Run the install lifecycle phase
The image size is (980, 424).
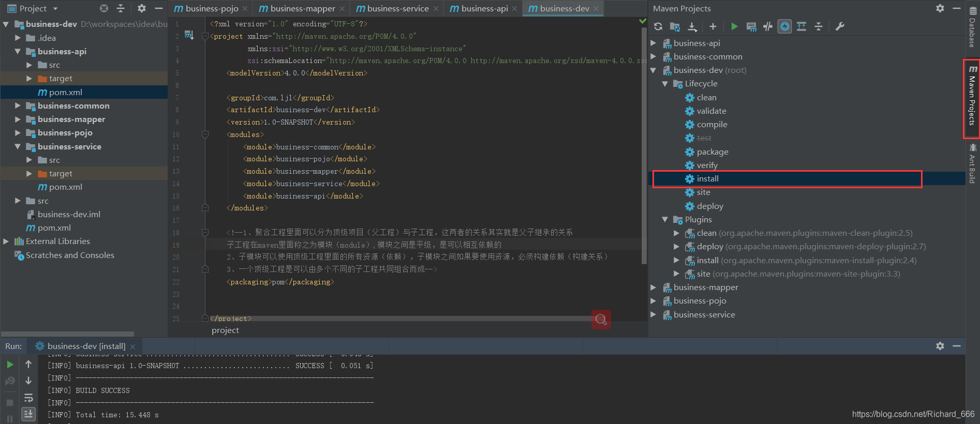(707, 179)
